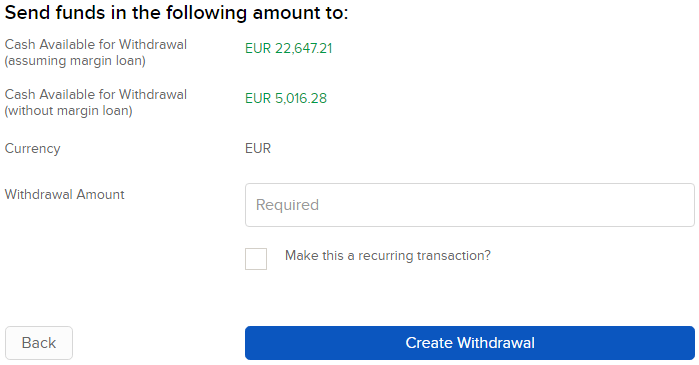This screenshot has width=699, height=365.
Task: Tick the box beside 'Make this a recurring transaction?'
Action: (256, 259)
